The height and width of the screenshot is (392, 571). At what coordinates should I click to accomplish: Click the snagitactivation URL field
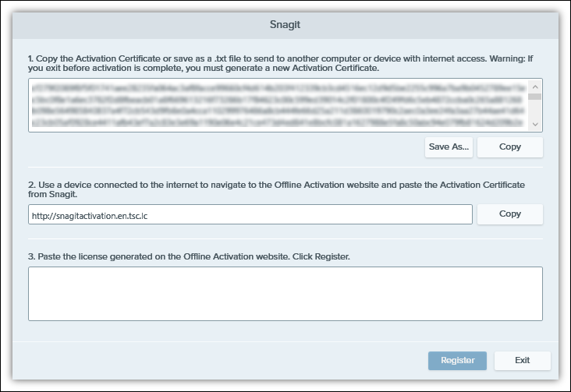[250, 214]
